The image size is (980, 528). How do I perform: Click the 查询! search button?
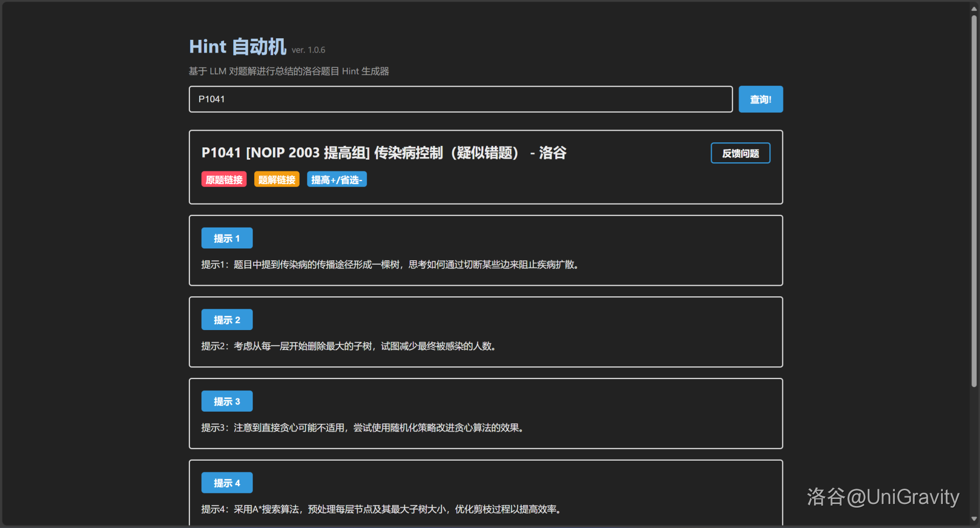[760, 99]
